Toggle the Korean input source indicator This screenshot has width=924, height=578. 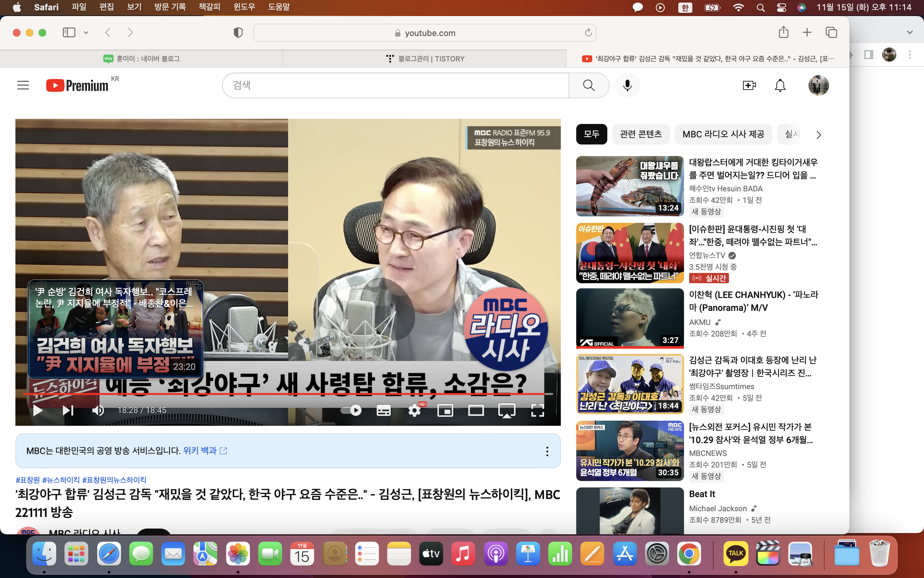click(685, 7)
